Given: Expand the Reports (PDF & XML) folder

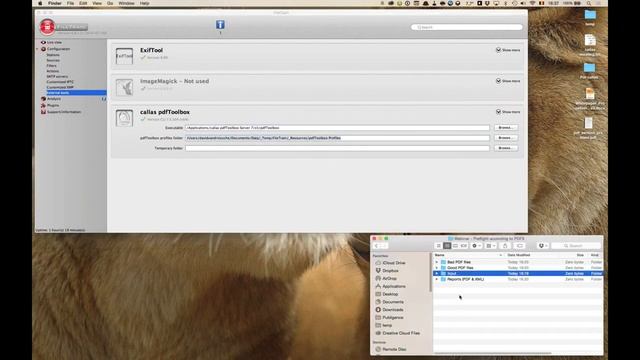Looking at the screenshot, I should pos(437,279).
